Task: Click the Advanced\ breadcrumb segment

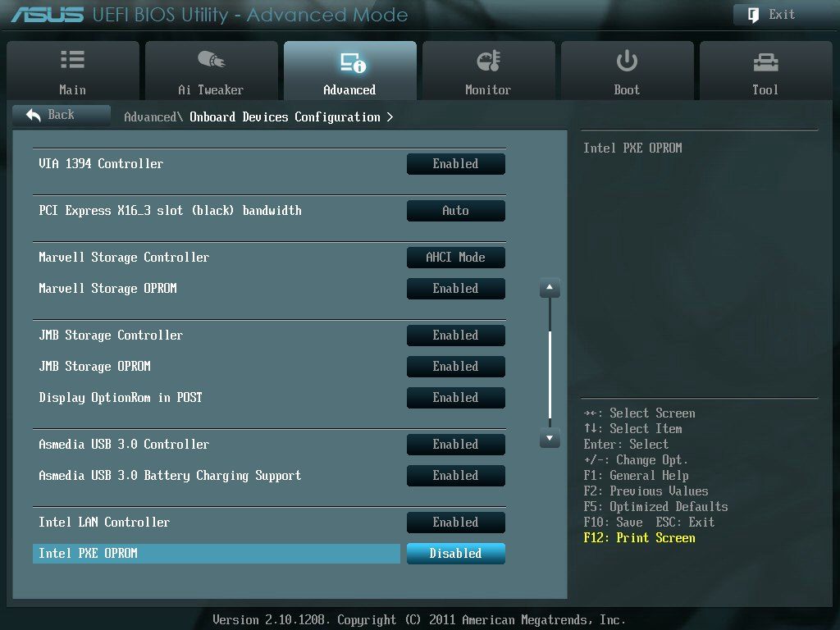Action: click(x=153, y=117)
